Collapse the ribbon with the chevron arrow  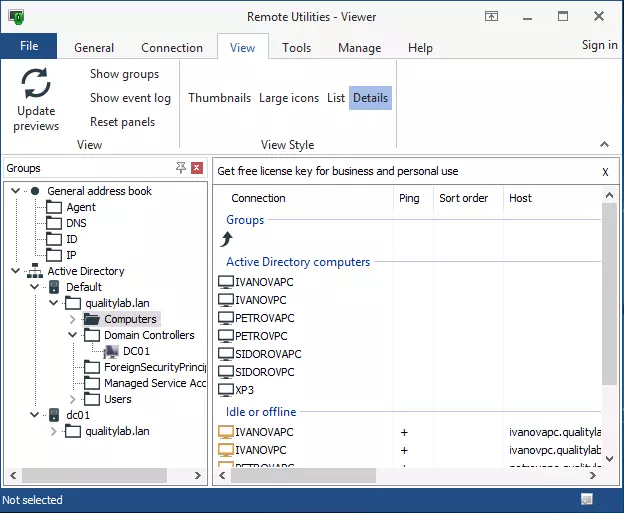(604, 145)
